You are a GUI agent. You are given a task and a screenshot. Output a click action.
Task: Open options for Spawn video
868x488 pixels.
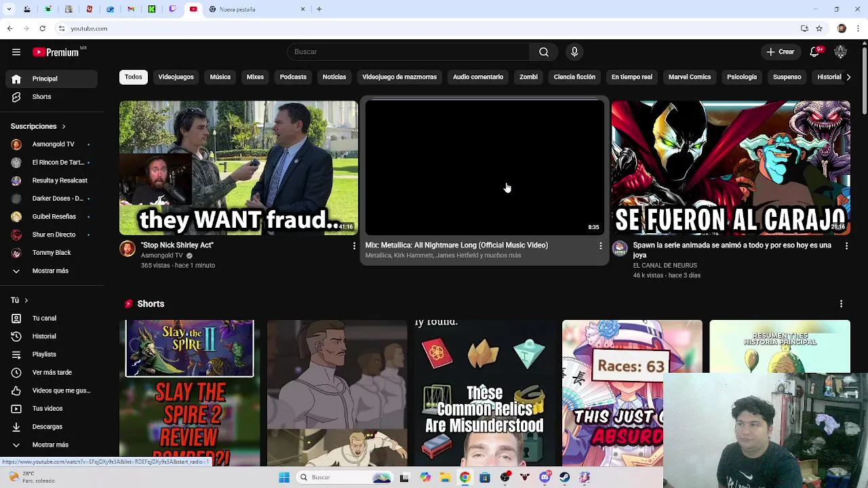click(846, 246)
